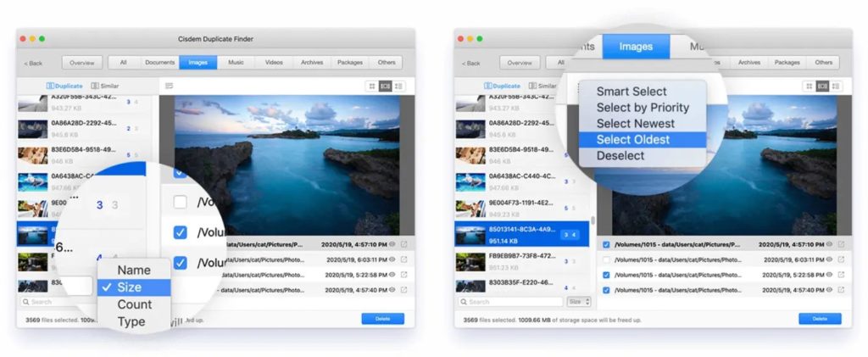Viewport: 868px width, 357px height.
Task: Click eye icon on 5:22:58 PM row, left window
Action: pos(392,275)
